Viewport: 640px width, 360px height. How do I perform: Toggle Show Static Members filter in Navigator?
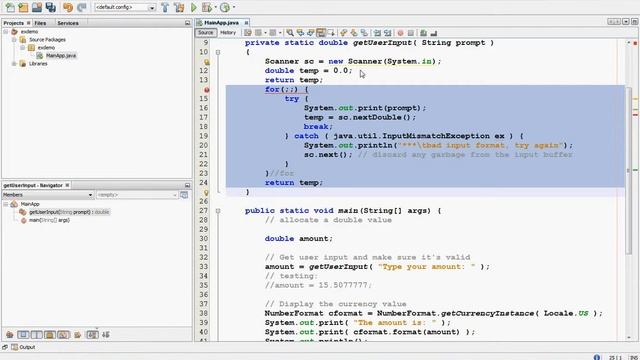pos(37,335)
